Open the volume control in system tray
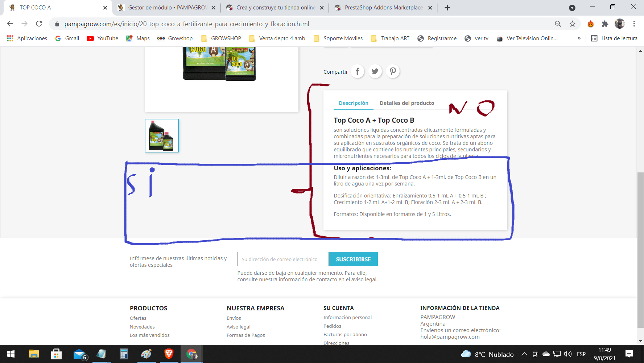The height and width of the screenshot is (363, 644). (x=568, y=354)
